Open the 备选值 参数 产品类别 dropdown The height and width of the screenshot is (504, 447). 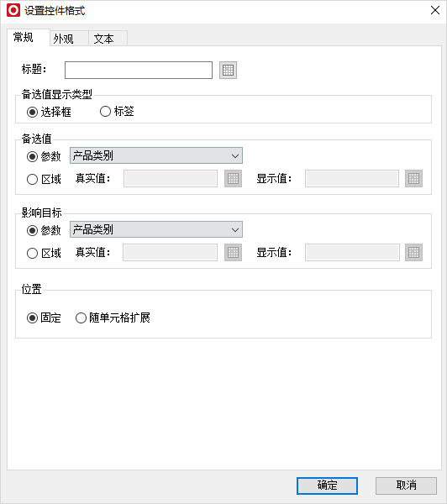(156, 156)
